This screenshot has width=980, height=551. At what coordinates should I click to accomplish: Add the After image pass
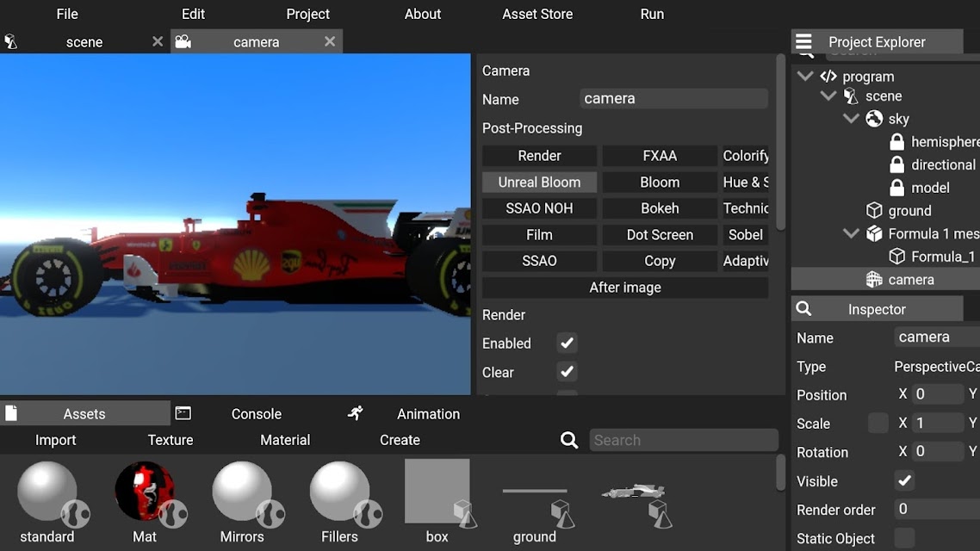(625, 288)
